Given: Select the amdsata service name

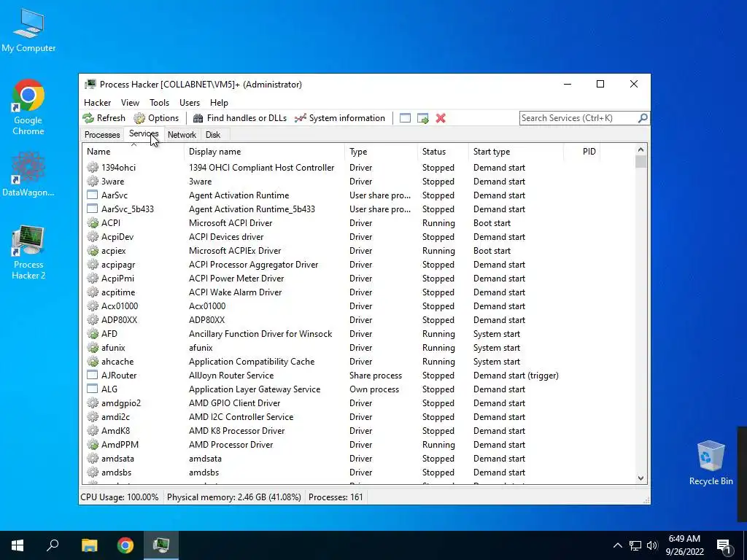Looking at the screenshot, I should pos(117,459).
